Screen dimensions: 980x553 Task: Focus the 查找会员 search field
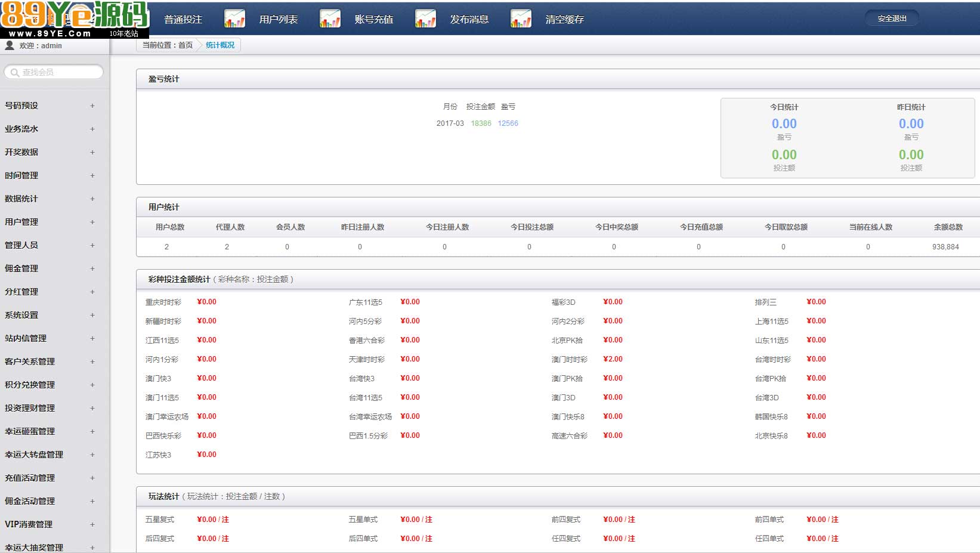(54, 72)
